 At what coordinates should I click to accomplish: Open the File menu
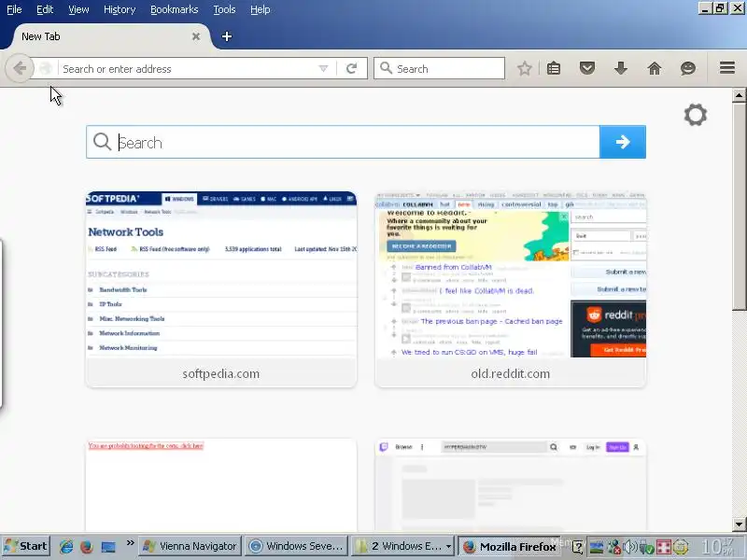[x=14, y=9]
